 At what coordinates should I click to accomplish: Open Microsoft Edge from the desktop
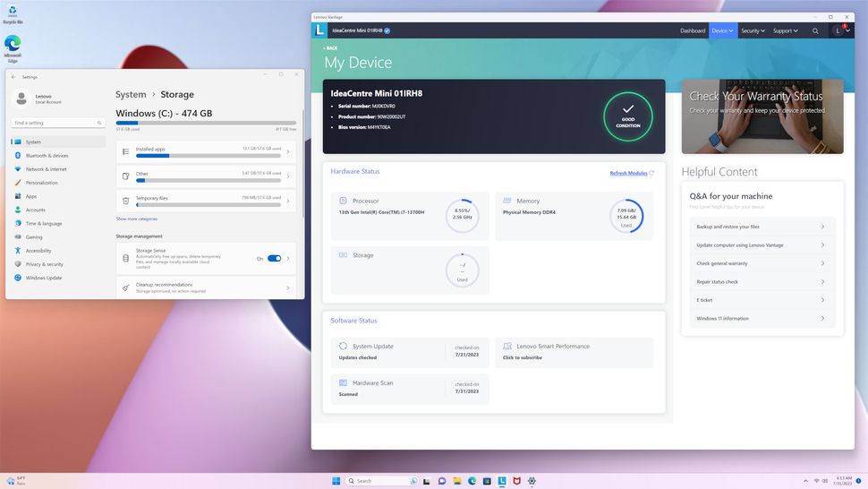13,46
